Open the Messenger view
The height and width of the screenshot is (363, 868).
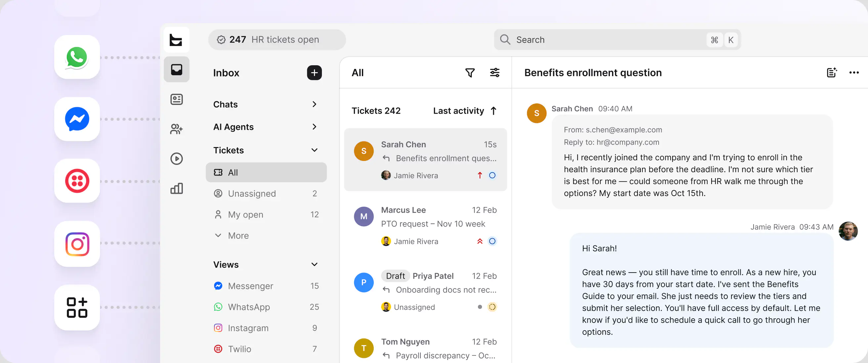click(x=266, y=286)
